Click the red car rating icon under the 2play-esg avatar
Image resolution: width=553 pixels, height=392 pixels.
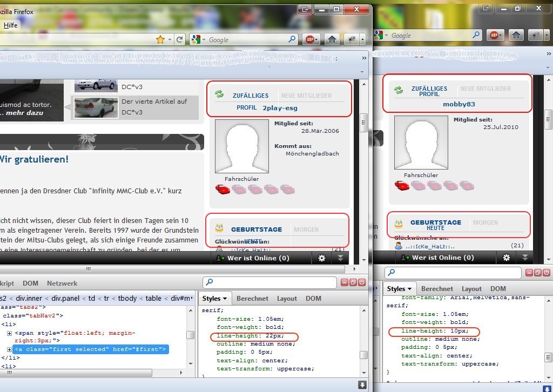coord(222,189)
